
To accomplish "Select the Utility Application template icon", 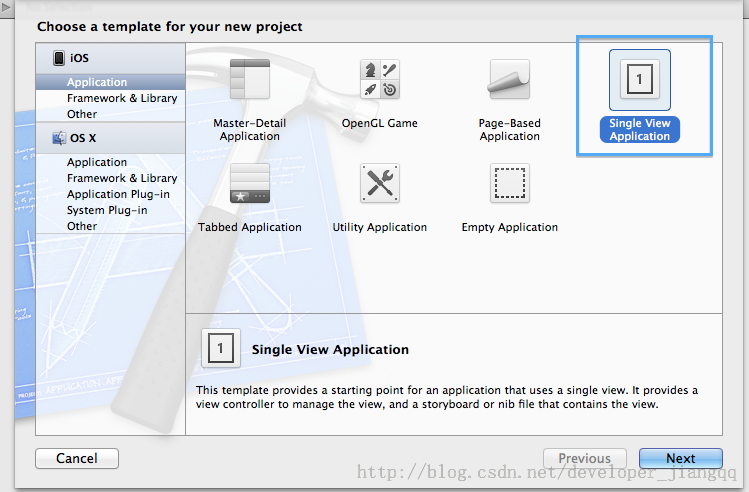I will click(x=379, y=184).
